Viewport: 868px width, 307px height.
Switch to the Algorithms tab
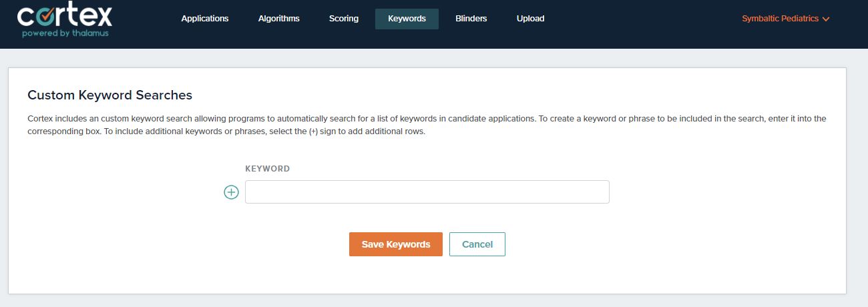(x=279, y=19)
